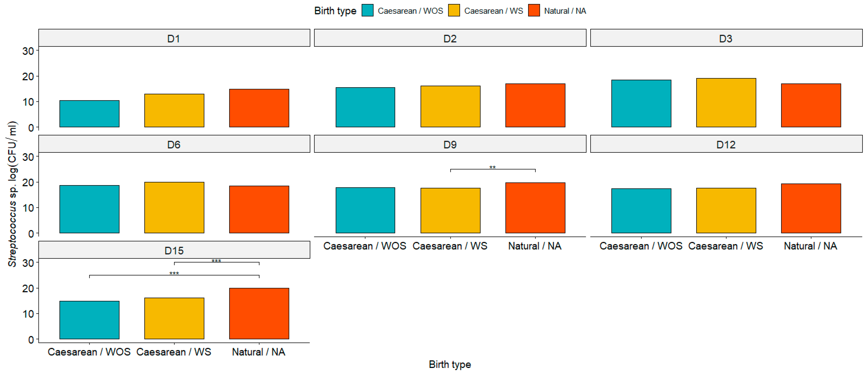Click the yellow Caesarean / WS legend swatch

[454, 11]
